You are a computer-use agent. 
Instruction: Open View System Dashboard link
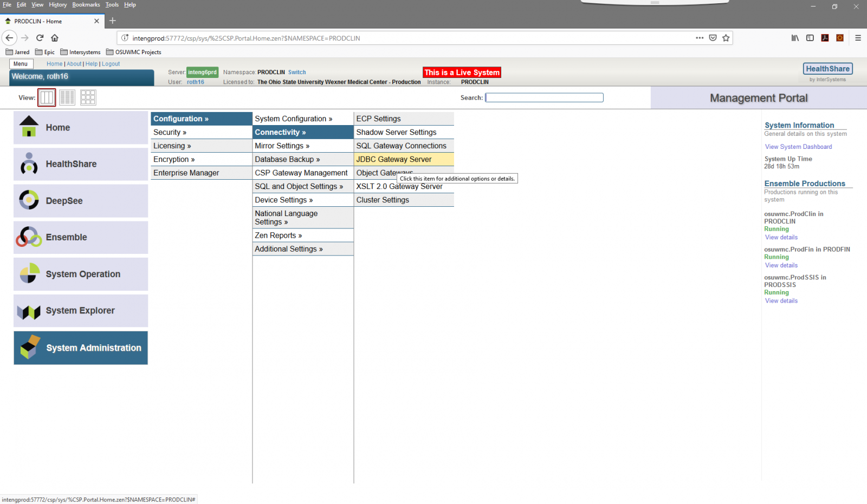point(798,147)
